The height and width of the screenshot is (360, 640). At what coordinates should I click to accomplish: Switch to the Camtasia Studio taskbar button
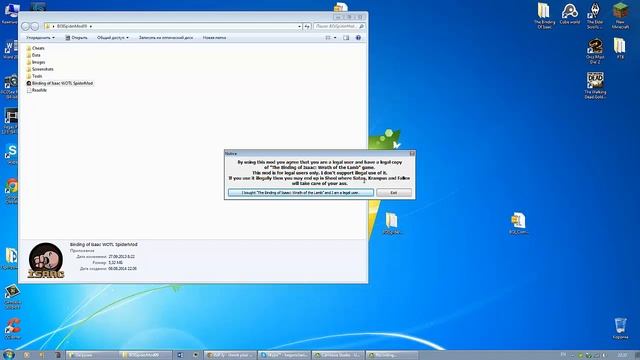pyautogui.click(x=338, y=355)
